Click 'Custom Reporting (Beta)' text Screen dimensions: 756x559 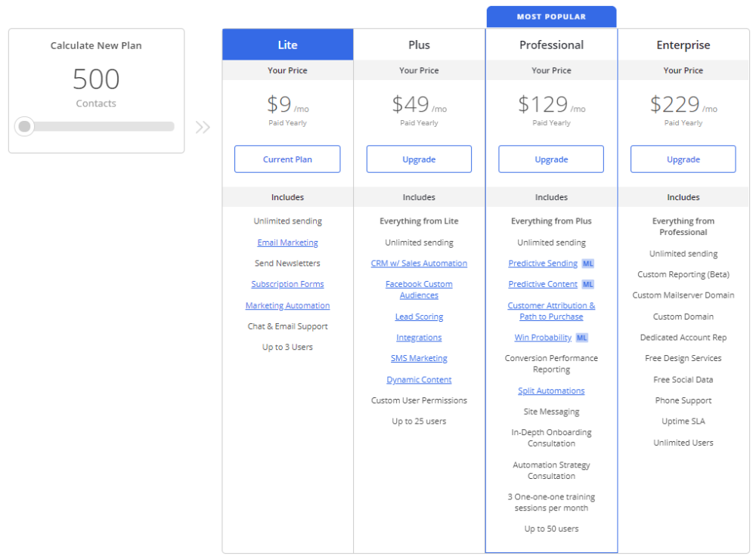pos(683,274)
